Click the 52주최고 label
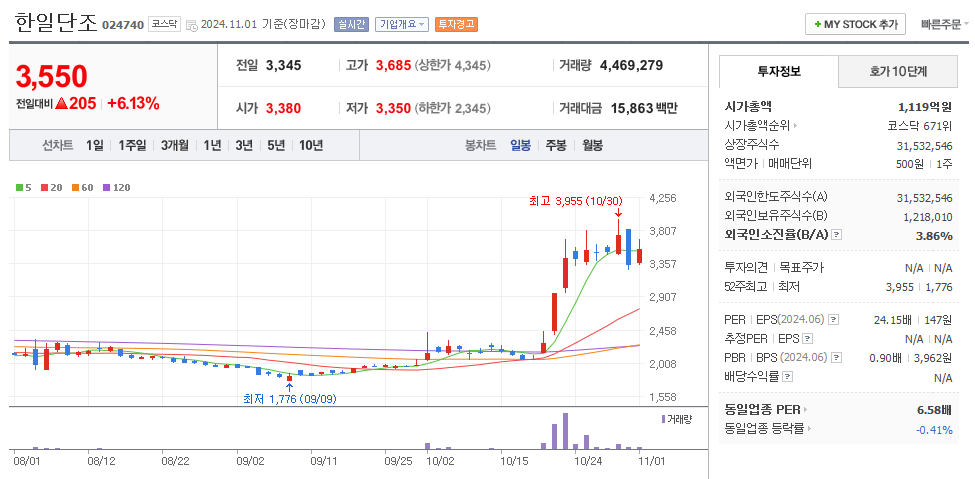Screen dimensions: 975x479 pyautogui.click(x=746, y=286)
